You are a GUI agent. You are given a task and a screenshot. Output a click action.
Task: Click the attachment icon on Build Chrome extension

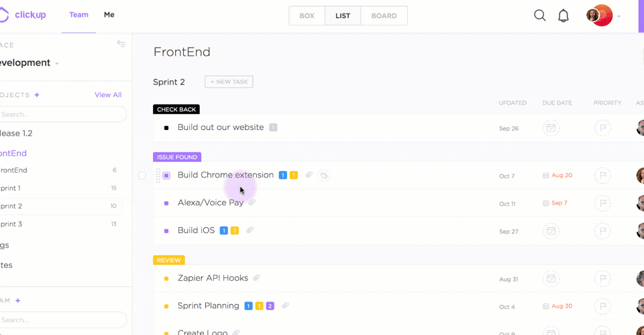click(309, 175)
